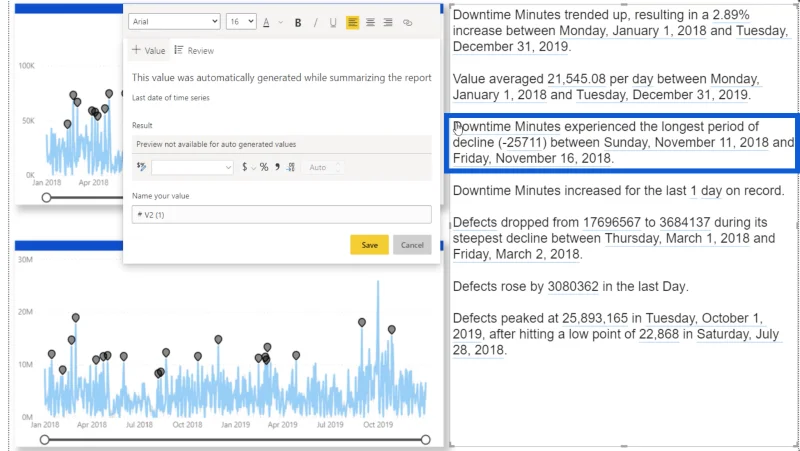Click the 2.89% value in narrative
The width and height of the screenshot is (800, 451).
click(731, 15)
